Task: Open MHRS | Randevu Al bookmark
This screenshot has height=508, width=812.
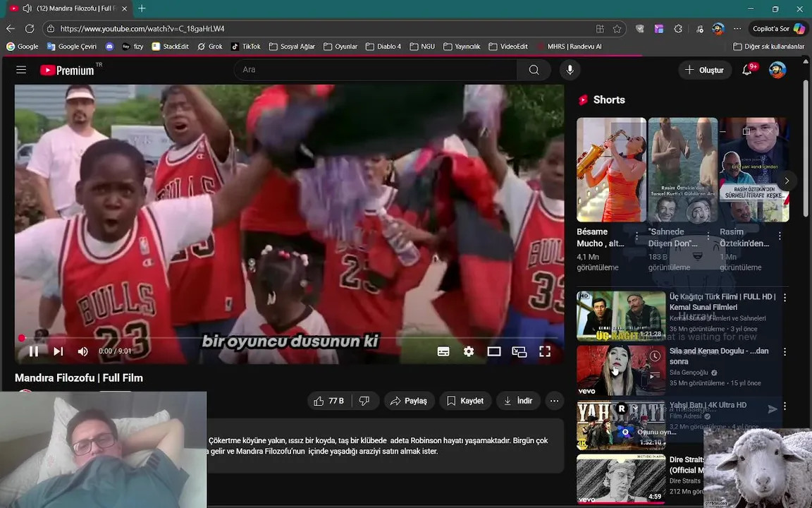Action: click(569, 47)
